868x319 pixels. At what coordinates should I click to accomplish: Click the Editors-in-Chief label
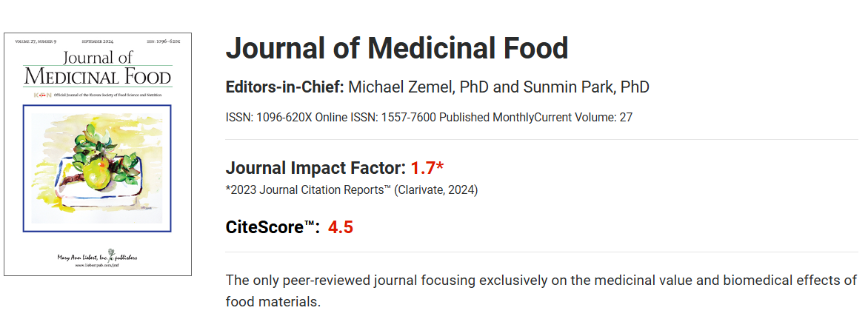pyautogui.click(x=284, y=87)
